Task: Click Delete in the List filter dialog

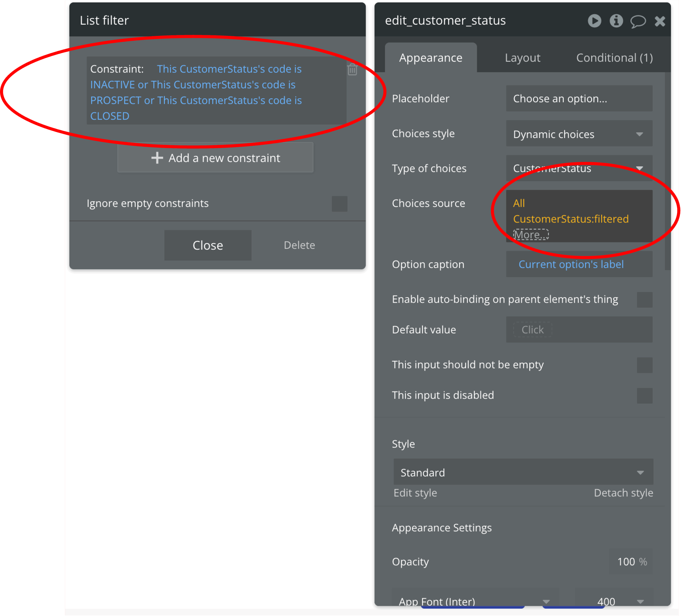Action: [299, 245]
